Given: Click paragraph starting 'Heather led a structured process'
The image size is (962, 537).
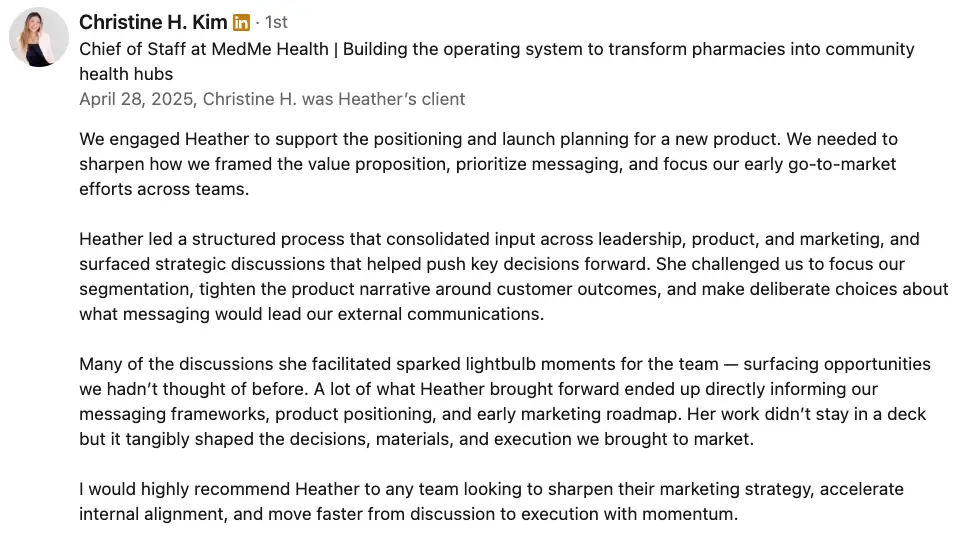Looking at the screenshot, I should pyautogui.click(x=514, y=276).
